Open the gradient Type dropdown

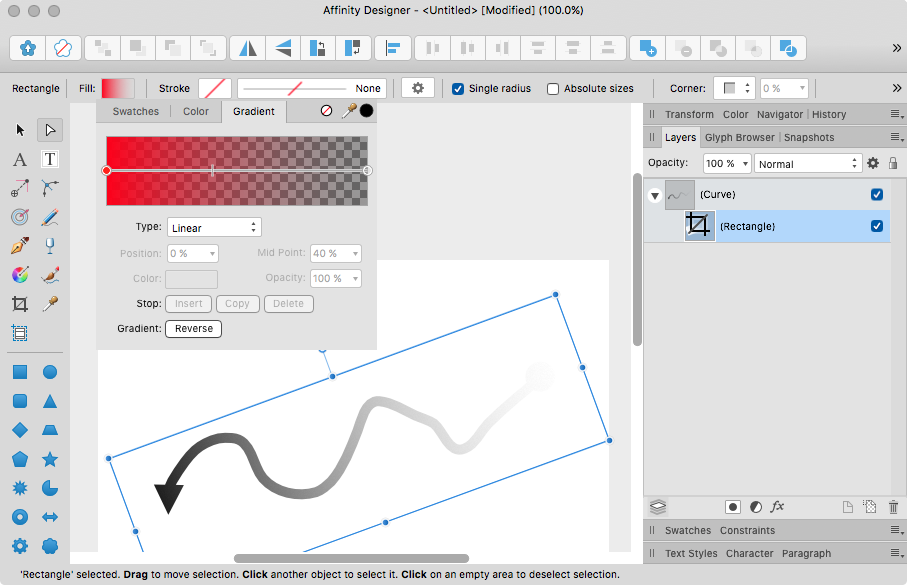click(213, 227)
